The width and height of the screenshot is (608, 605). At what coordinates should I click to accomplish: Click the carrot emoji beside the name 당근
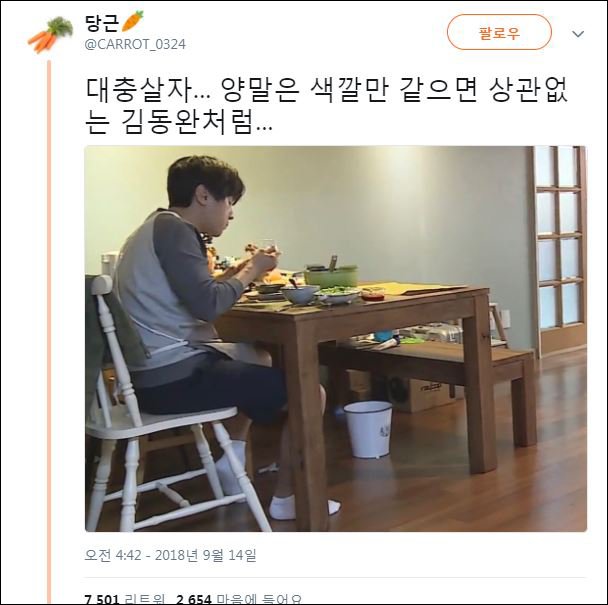[133, 21]
